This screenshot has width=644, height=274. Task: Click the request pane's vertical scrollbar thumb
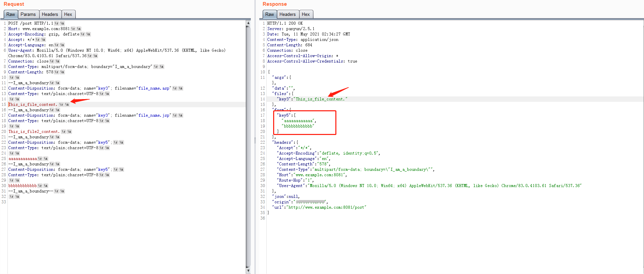tap(248, 145)
